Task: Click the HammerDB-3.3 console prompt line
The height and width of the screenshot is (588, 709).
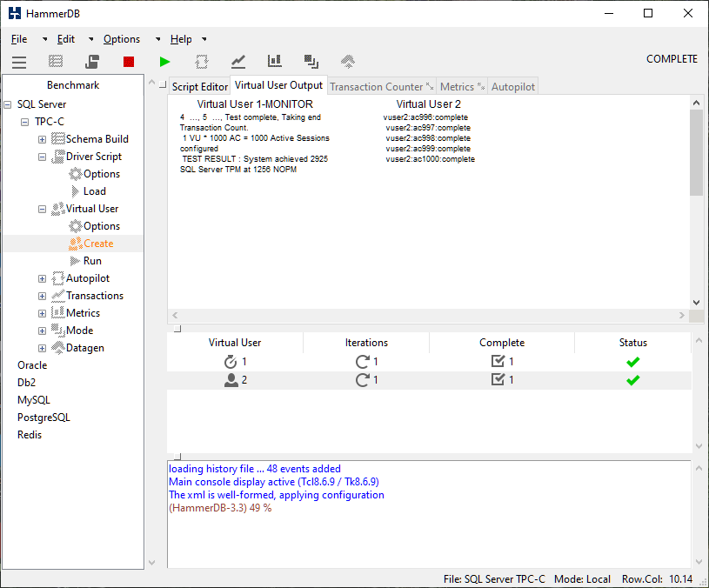Action: tap(220, 508)
